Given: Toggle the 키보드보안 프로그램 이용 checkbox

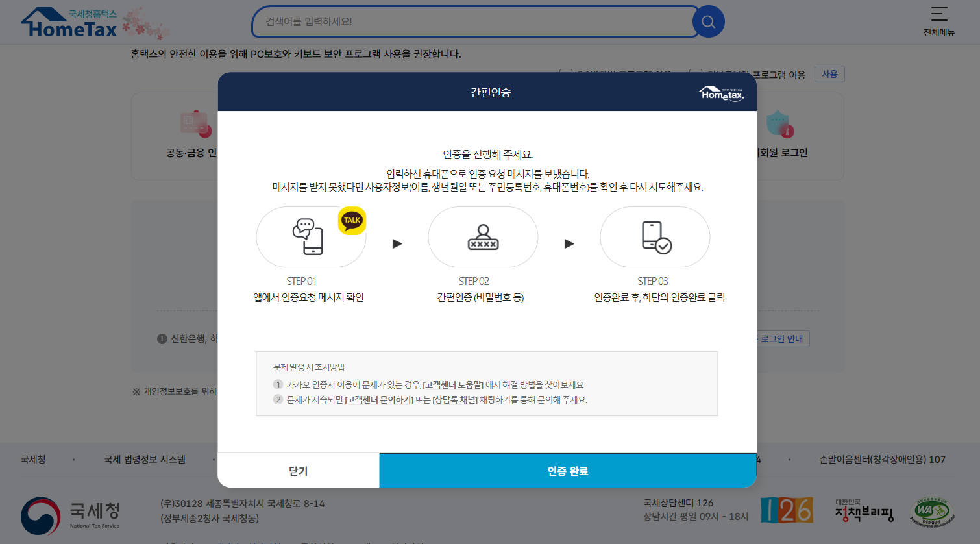Looking at the screenshot, I should (x=695, y=71).
